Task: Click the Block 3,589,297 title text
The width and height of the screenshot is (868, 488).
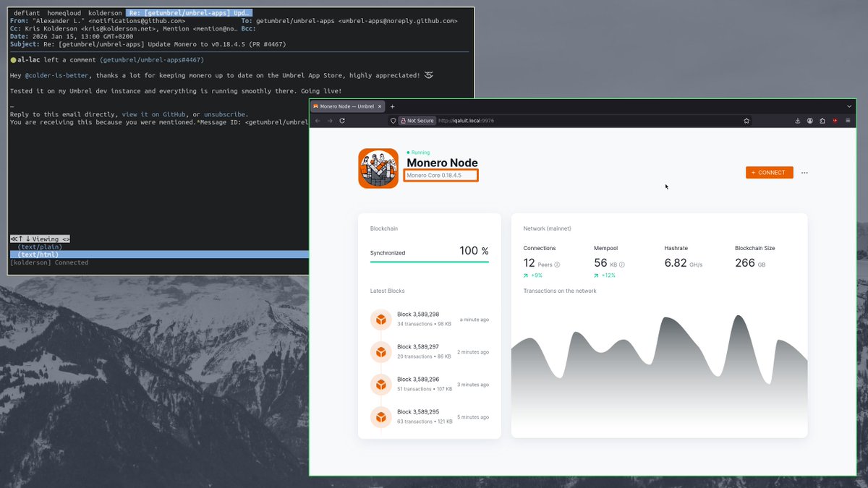Action: point(418,347)
